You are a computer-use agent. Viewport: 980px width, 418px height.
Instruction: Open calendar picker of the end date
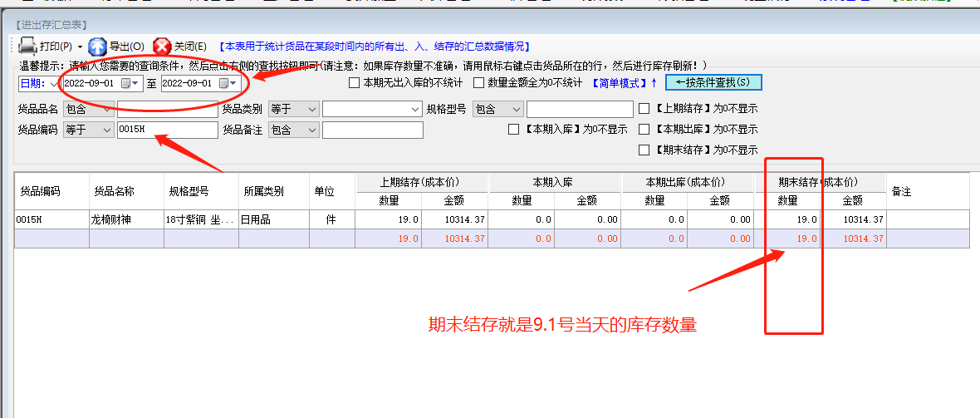tap(228, 83)
